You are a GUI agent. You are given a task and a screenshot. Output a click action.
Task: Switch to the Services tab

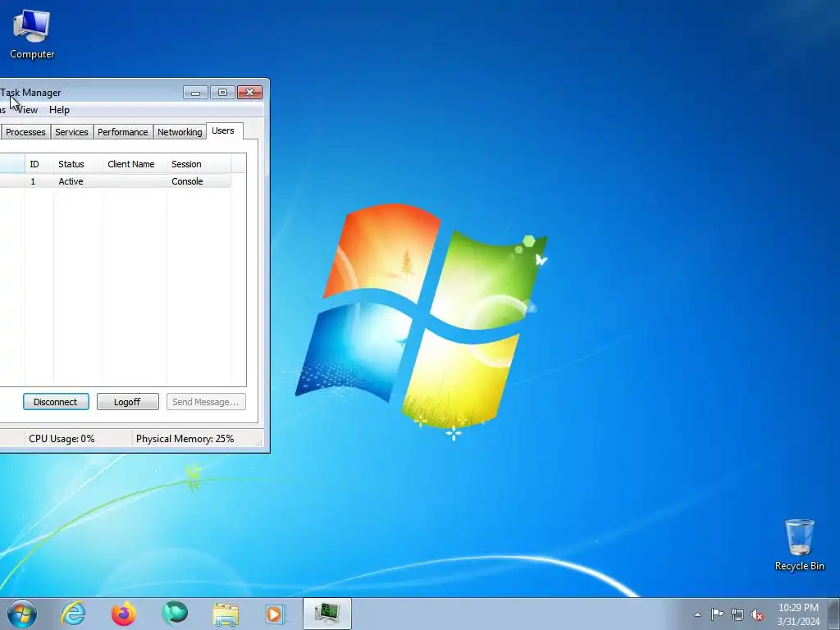(71, 132)
